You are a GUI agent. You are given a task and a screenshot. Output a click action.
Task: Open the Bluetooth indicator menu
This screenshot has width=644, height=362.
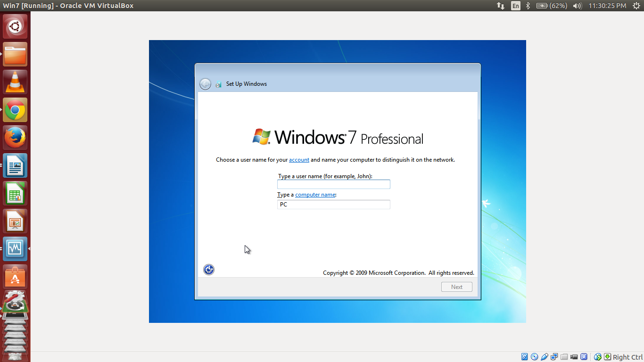(528, 6)
